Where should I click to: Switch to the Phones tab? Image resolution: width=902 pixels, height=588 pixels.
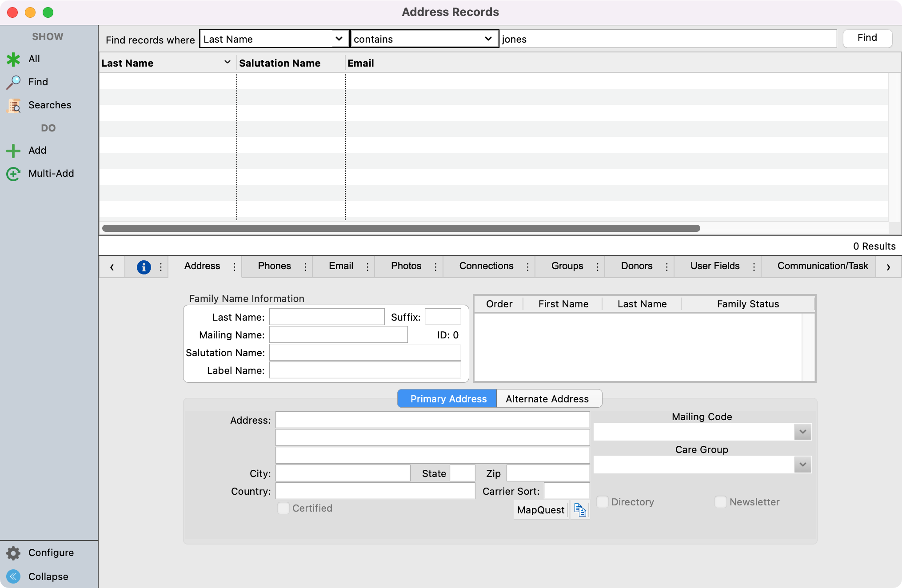coord(274,266)
